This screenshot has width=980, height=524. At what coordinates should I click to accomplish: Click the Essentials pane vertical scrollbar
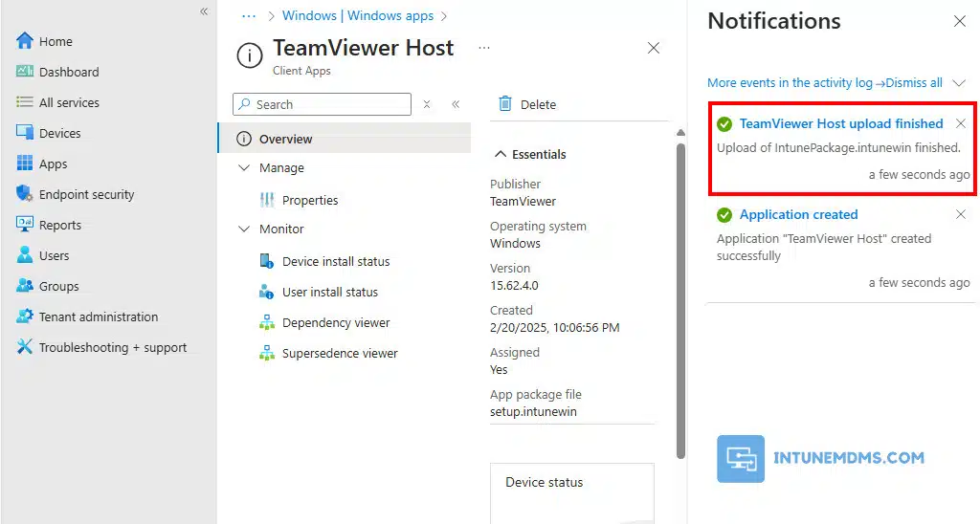pos(680,301)
